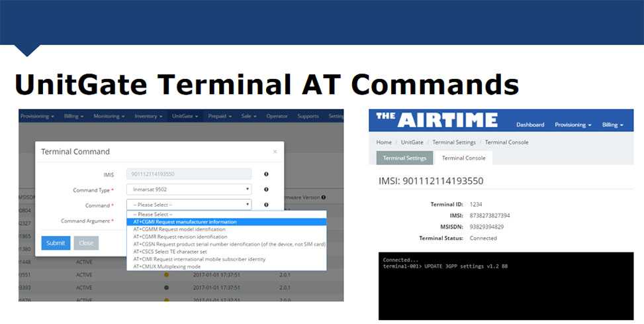This screenshot has height=324, width=644.
Task: Click the Connected terminal status value
Action: [483, 238]
